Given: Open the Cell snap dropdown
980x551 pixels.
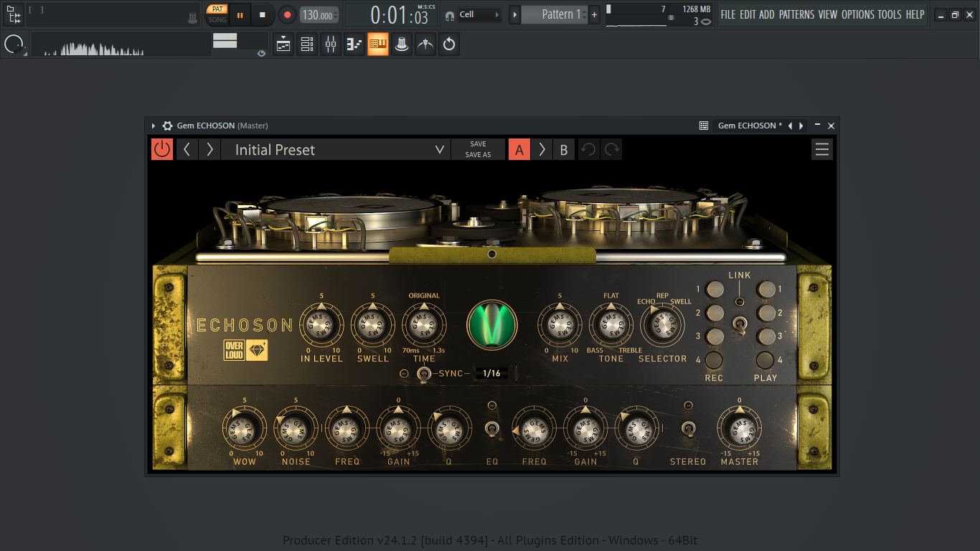Looking at the screenshot, I should coord(479,14).
